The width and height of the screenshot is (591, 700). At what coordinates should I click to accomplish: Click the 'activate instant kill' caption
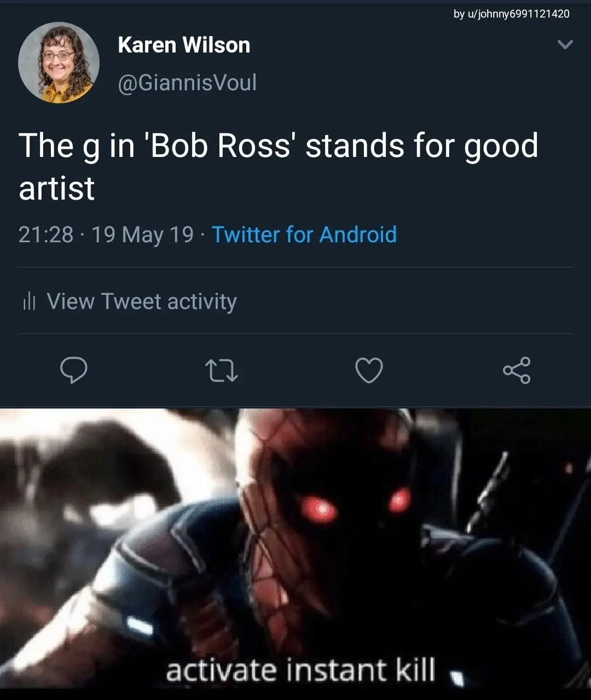pyautogui.click(x=300, y=669)
